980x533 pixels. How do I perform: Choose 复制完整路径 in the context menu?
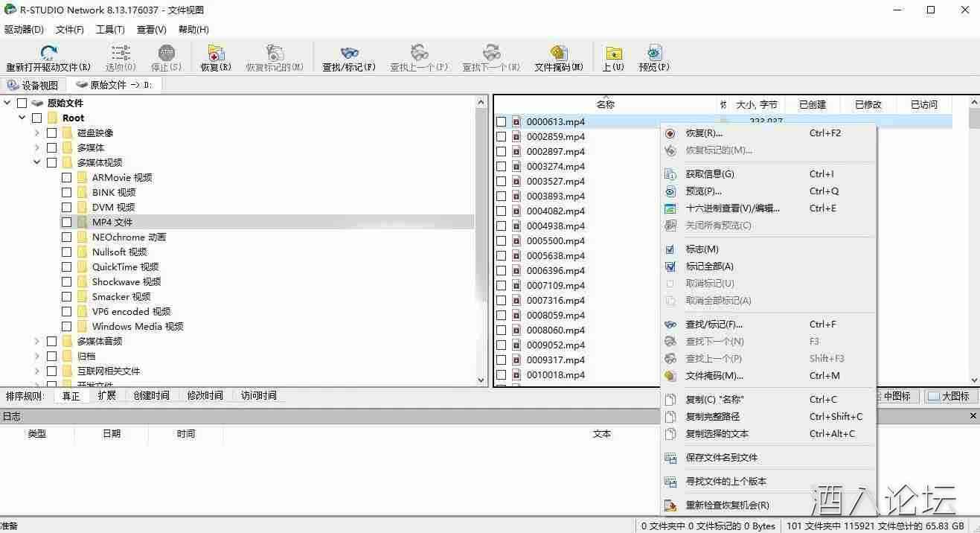pyautogui.click(x=768, y=417)
